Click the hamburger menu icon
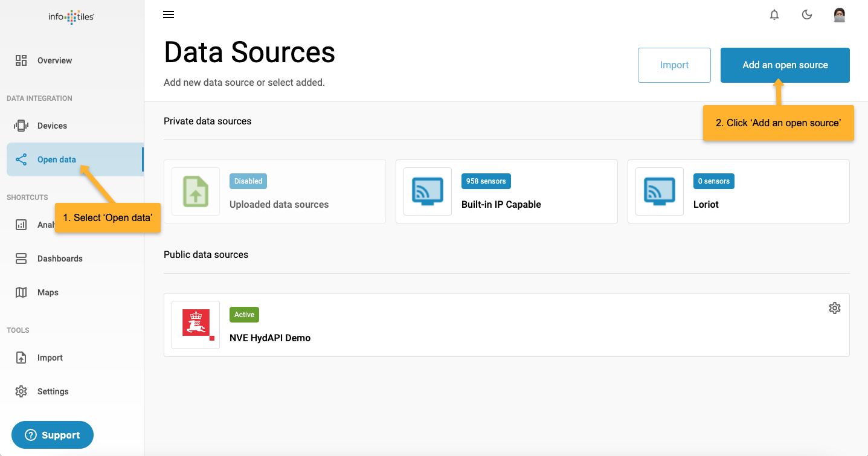The image size is (868, 456). [169, 15]
